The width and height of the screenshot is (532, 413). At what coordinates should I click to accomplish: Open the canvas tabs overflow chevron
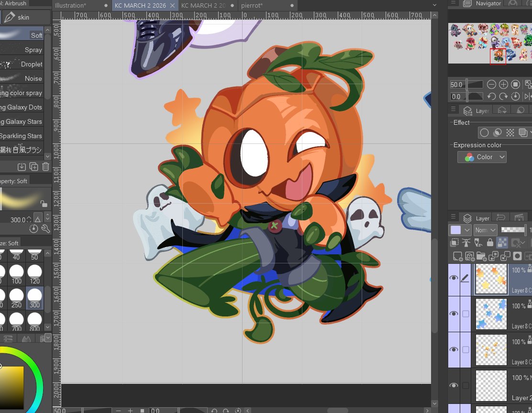tap(434, 5)
